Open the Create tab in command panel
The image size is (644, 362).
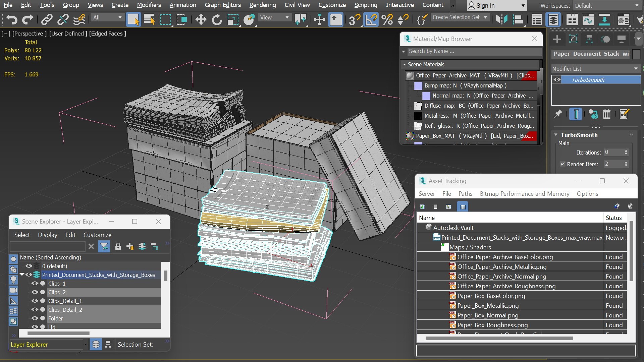(x=557, y=39)
